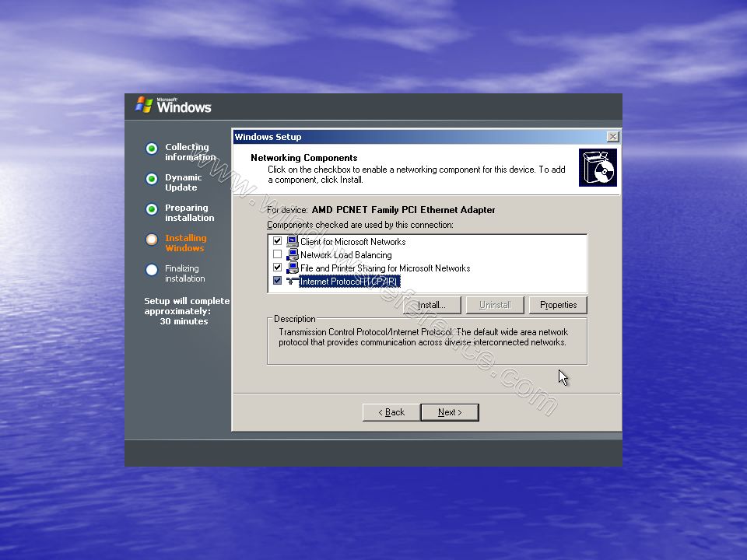The image size is (747, 560).
Task: Click the Windows flag logo
Action: (x=144, y=105)
